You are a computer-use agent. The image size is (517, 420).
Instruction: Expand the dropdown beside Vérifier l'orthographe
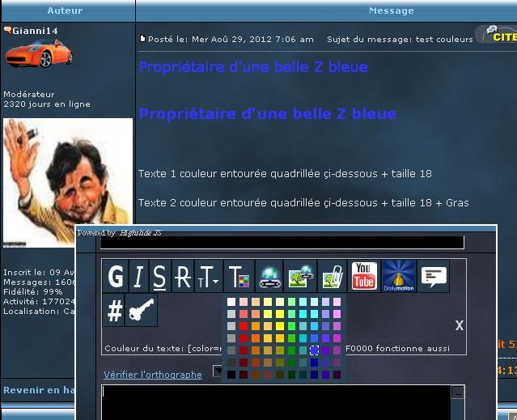(217, 371)
